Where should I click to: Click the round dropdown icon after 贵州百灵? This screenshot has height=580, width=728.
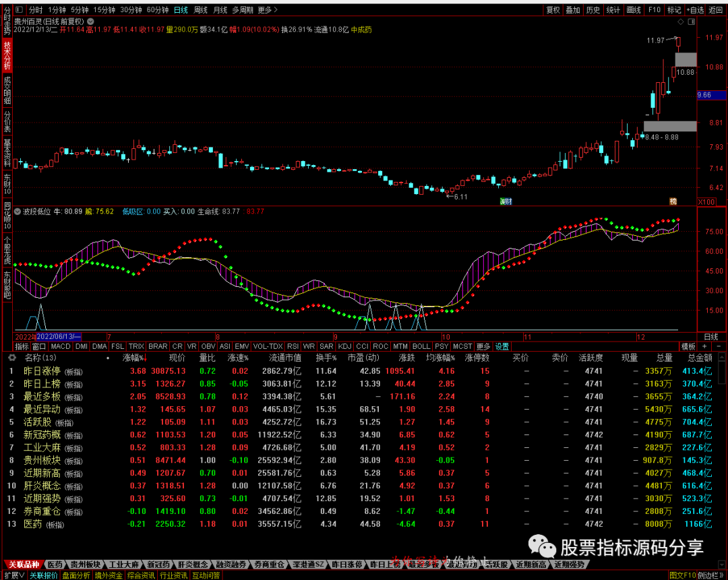click(x=90, y=22)
